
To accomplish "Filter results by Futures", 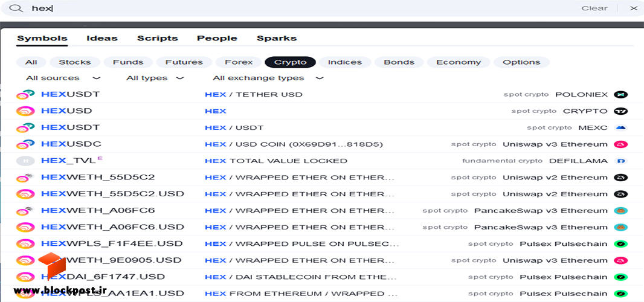I will point(184,62).
